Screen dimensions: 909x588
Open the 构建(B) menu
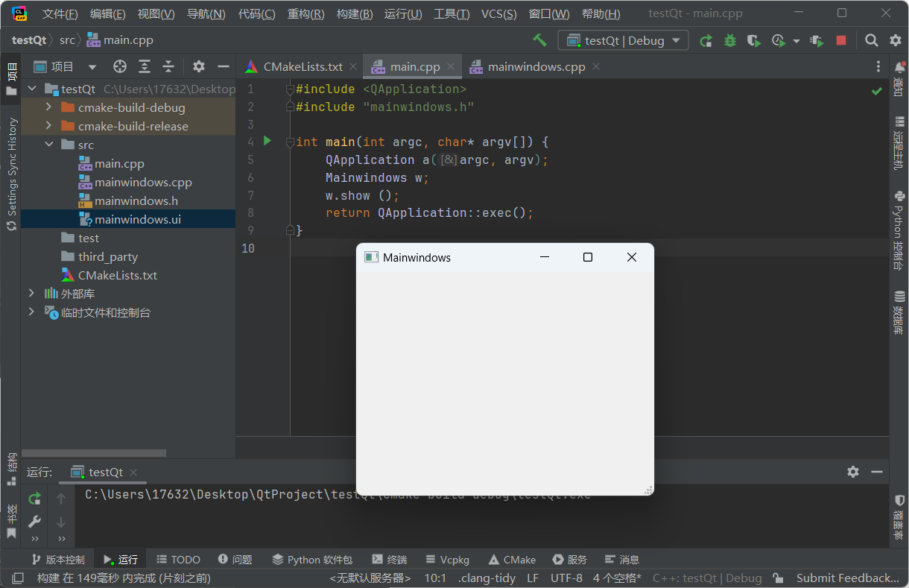(354, 14)
